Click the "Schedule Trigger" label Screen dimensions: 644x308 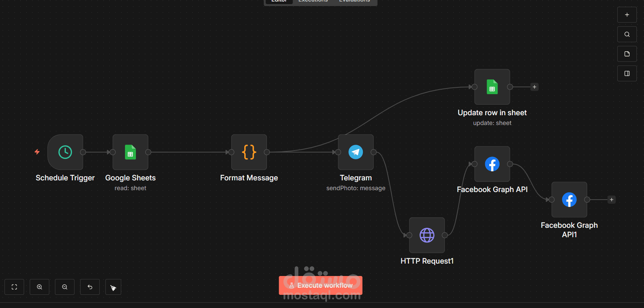(65, 178)
